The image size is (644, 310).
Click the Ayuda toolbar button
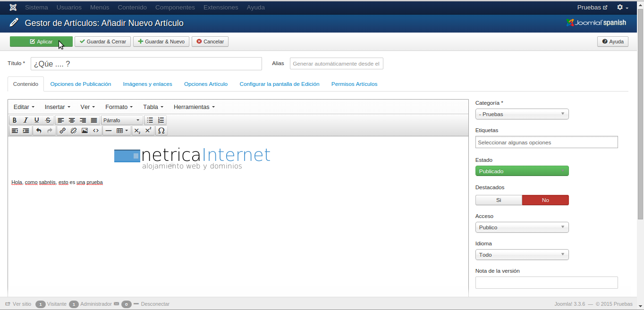coord(613,42)
